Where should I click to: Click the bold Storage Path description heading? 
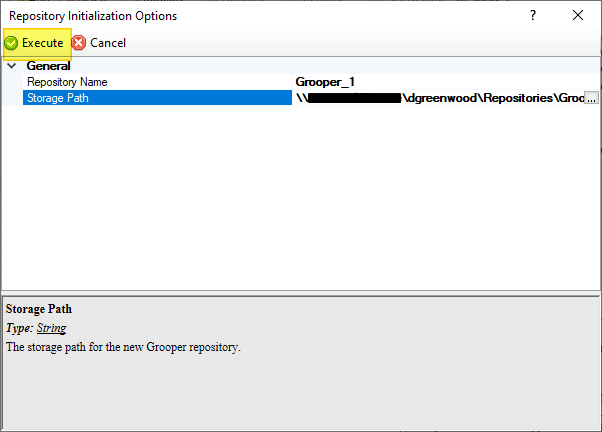(x=39, y=309)
